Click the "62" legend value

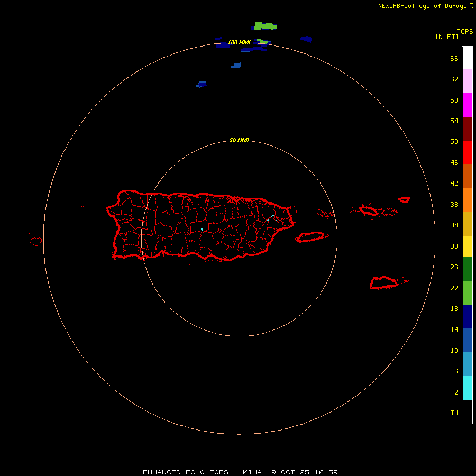coord(454,79)
